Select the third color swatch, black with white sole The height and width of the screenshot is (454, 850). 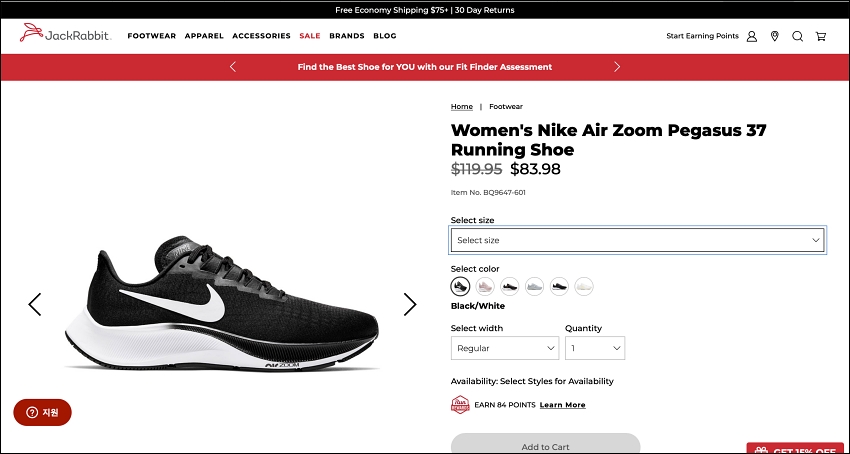(x=510, y=286)
